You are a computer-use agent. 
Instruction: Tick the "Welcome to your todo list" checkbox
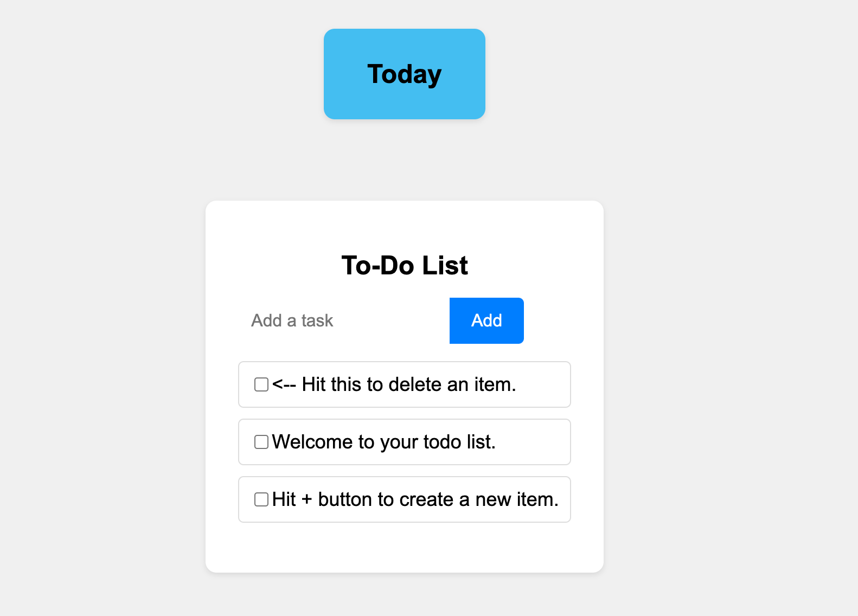click(x=261, y=442)
